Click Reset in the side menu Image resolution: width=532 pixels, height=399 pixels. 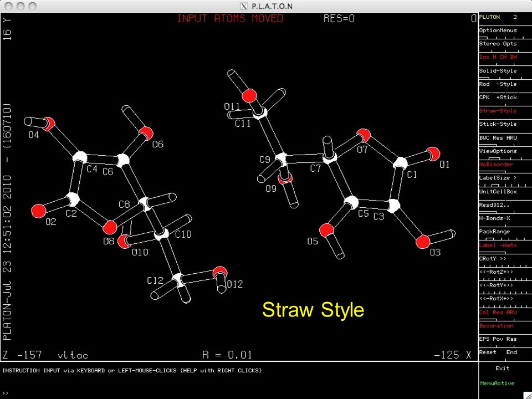pos(488,352)
